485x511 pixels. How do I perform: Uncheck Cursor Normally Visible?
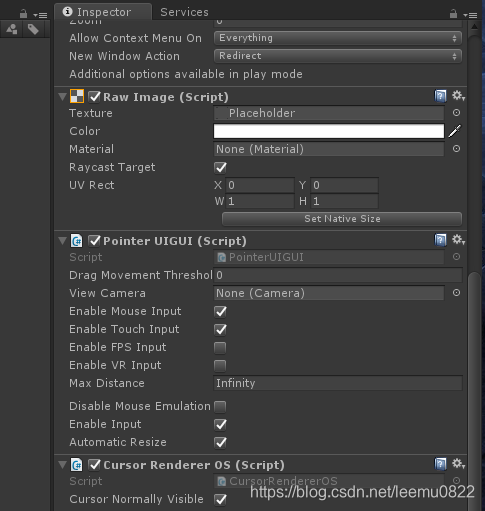(220, 499)
